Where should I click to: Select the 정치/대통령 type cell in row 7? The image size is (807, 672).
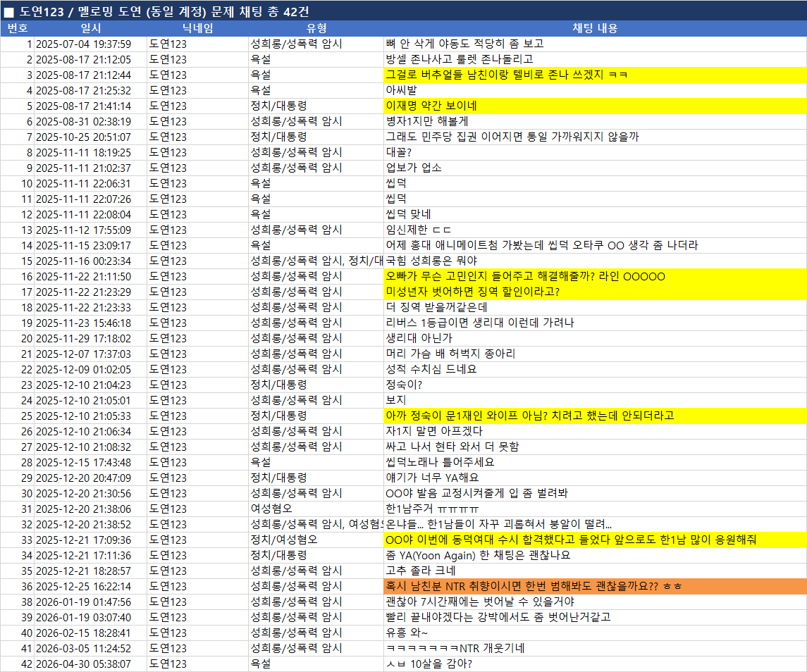pyautogui.click(x=316, y=137)
